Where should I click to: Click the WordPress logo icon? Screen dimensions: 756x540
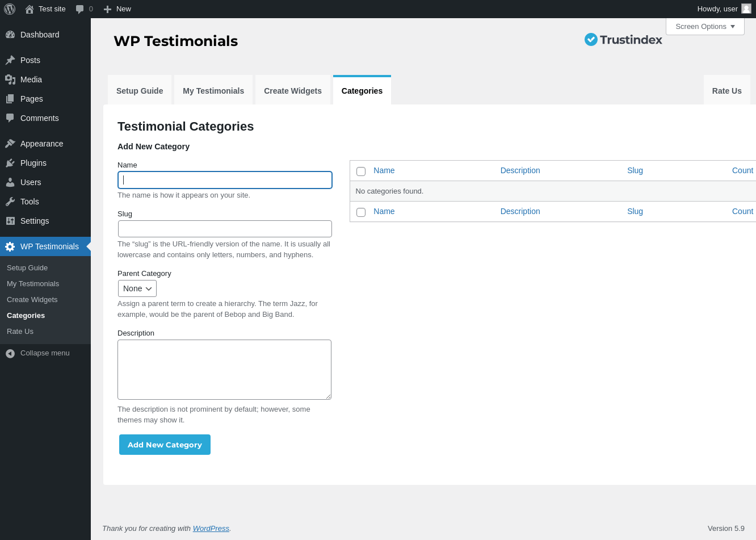coord(10,9)
